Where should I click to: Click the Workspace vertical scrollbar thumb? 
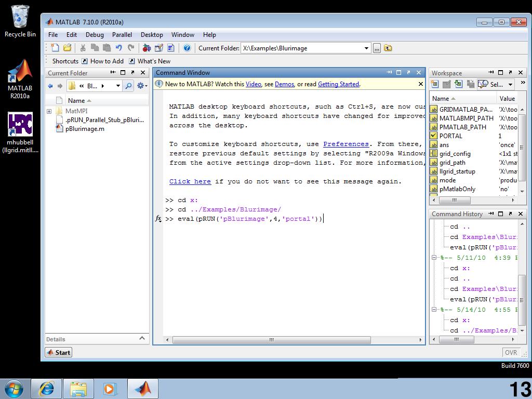pos(522,148)
